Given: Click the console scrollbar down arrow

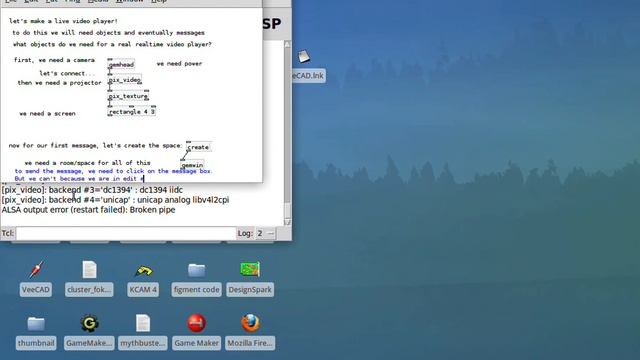Looking at the screenshot, I should click(x=287, y=222).
